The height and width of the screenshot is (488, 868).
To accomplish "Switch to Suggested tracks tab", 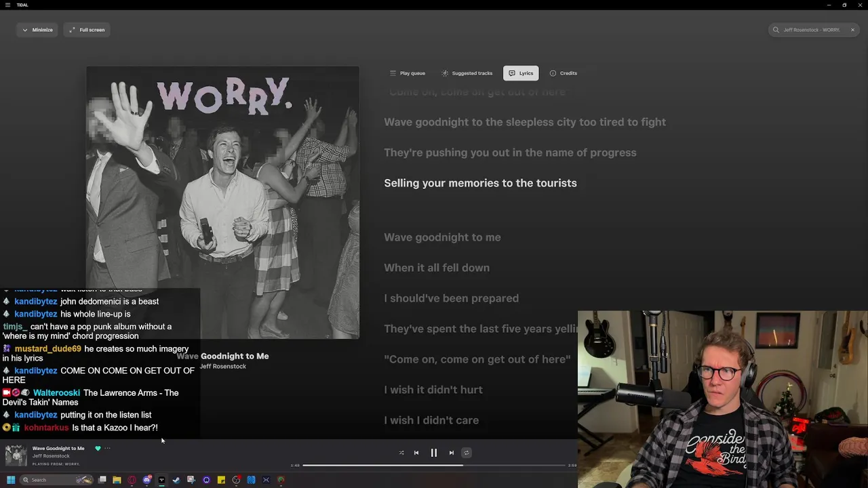I will (x=467, y=73).
